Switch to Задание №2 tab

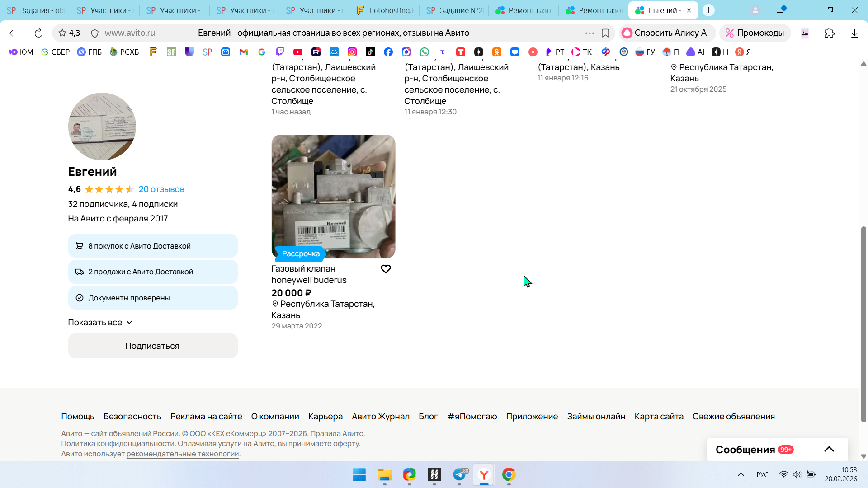(454, 10)
